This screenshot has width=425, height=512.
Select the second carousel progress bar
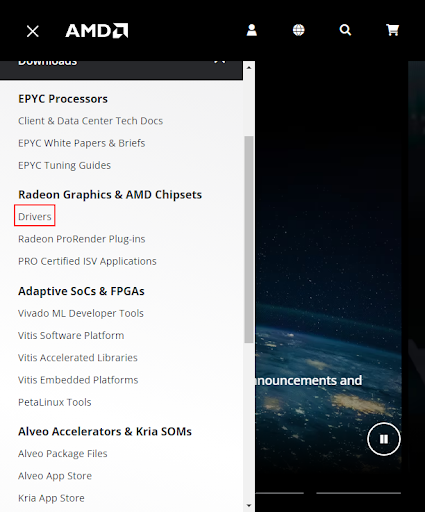(358, 493)
